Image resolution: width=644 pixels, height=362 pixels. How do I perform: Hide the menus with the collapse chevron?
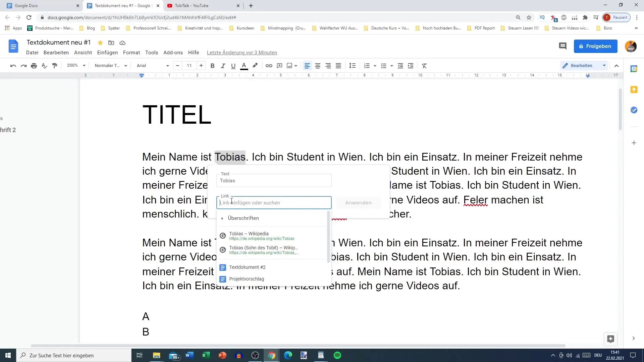(616, 66)
